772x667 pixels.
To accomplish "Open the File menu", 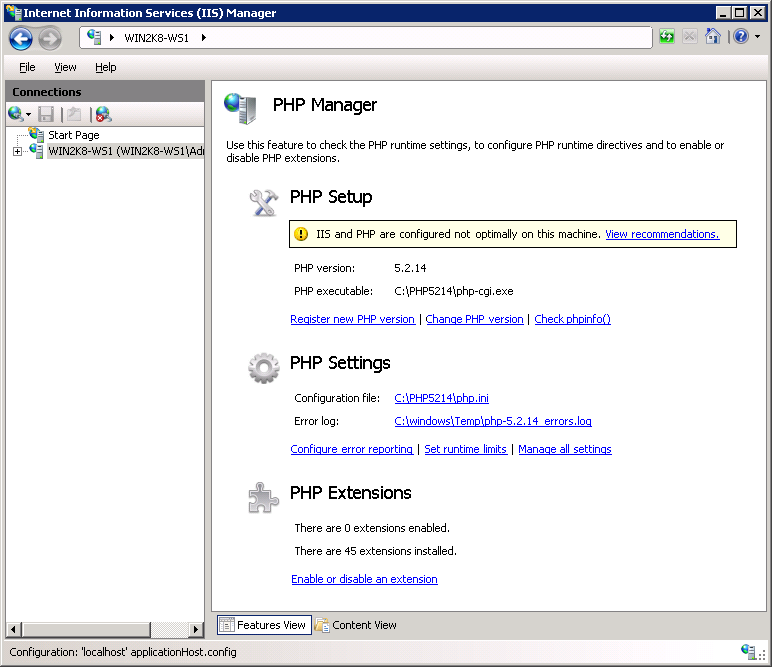I will tap(27, 67).
